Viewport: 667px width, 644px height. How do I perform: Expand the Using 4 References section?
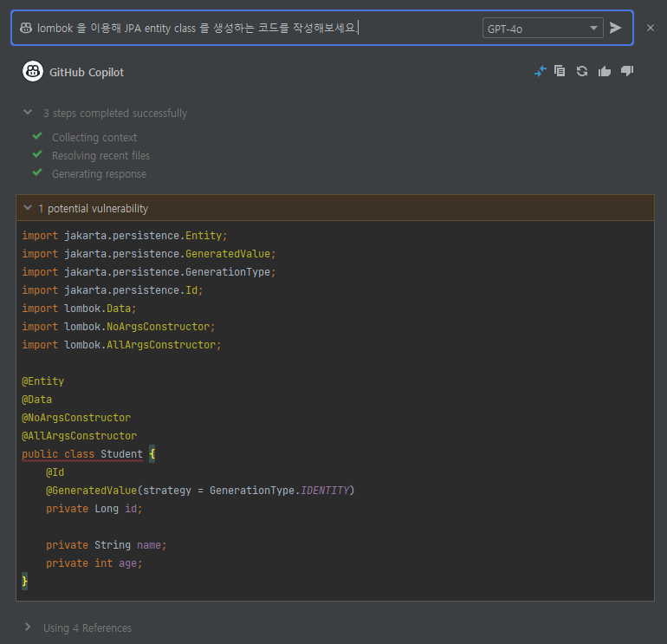28,627
